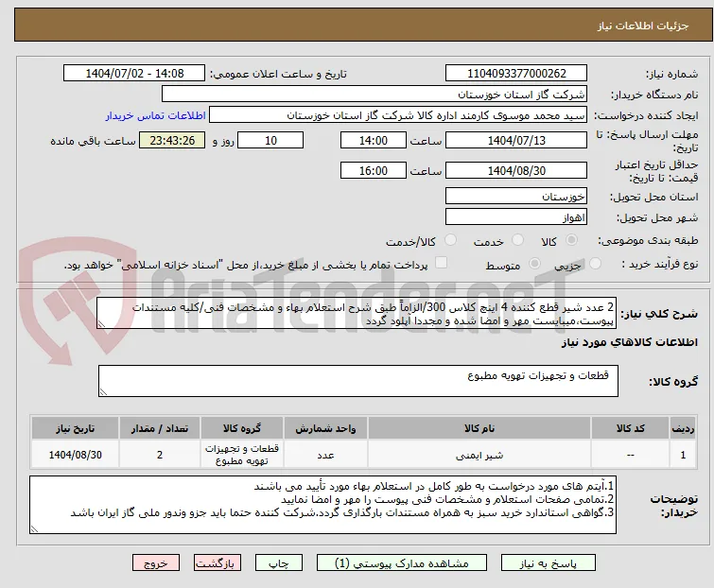
Task: Click the جزئیات اطلاعات نیاز header title
Action: (642, 26)
